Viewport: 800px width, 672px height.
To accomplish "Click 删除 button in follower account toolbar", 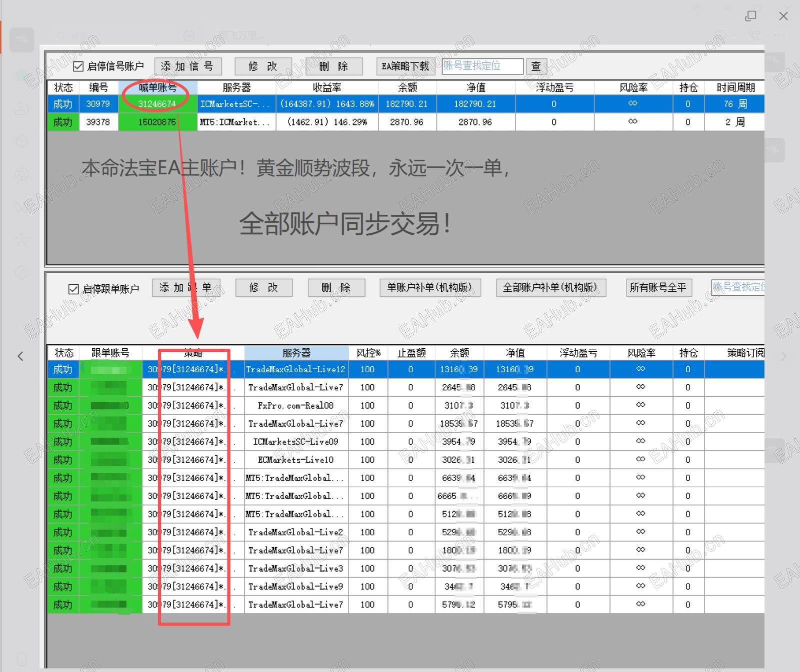I will coord(336,287).
